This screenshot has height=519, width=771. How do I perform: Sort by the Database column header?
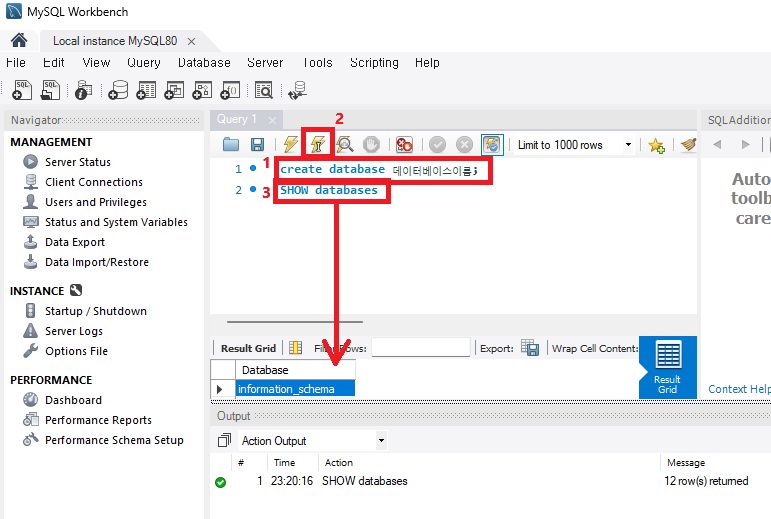tap(295, 370)
